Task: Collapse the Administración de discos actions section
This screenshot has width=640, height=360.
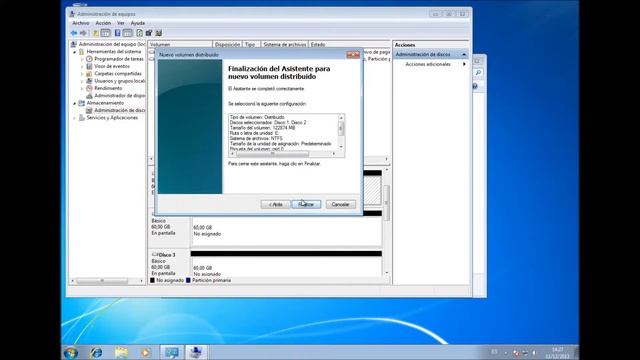Action: click(x=464, y=55)
